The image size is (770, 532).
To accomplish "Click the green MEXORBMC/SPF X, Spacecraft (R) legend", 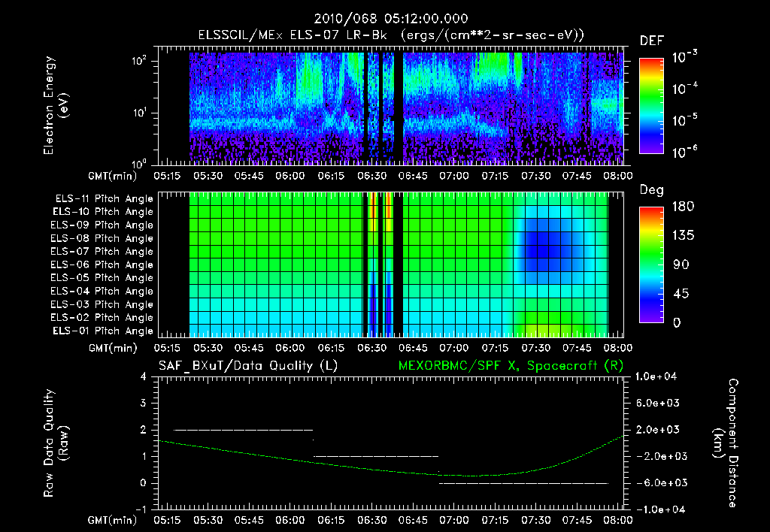I will tap(511, 366).
